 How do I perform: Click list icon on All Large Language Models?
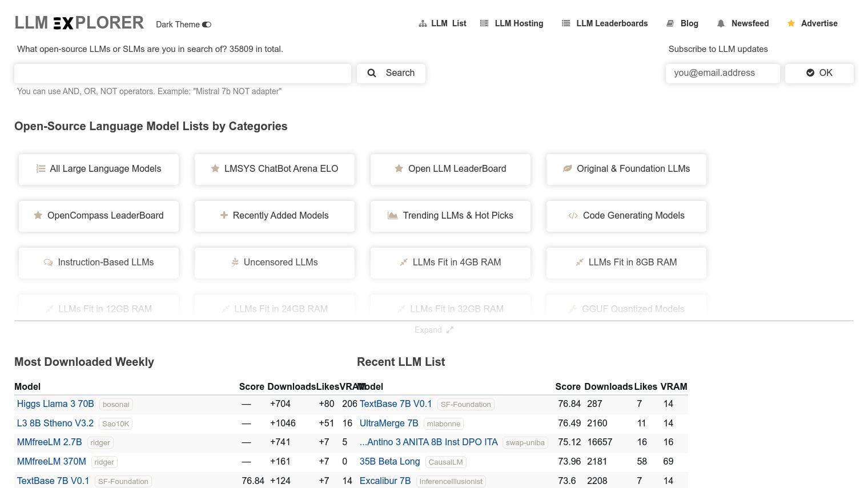click(41, 169)
